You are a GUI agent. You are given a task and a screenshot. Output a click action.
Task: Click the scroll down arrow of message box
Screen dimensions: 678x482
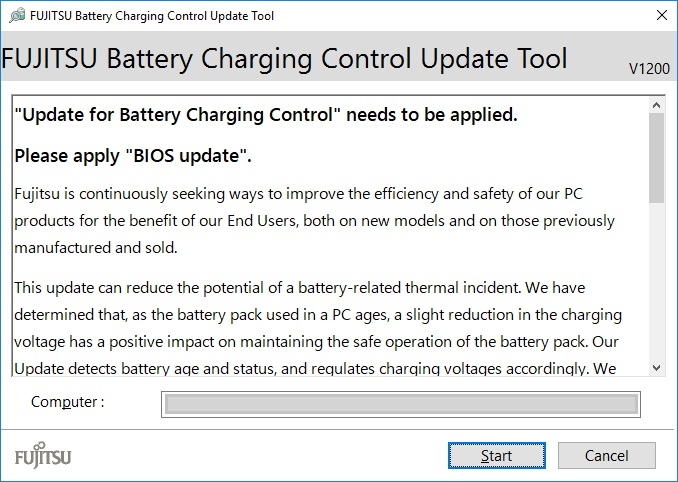click(657, 368)
